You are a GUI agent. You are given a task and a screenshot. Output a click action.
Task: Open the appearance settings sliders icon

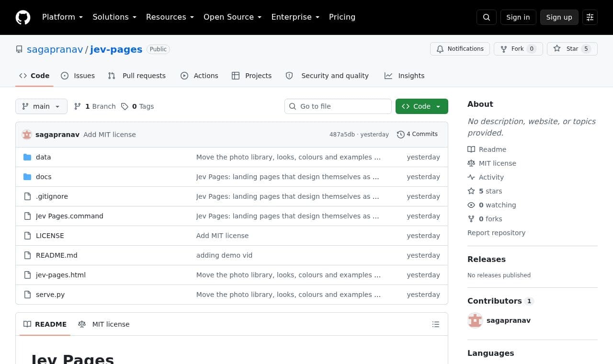coord(590,17)
